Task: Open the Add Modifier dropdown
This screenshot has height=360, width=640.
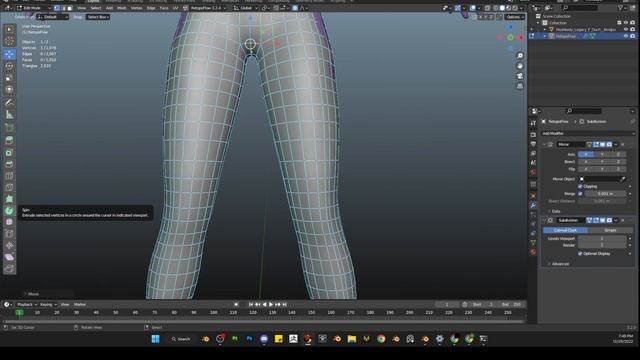Action: pos(588,133)
